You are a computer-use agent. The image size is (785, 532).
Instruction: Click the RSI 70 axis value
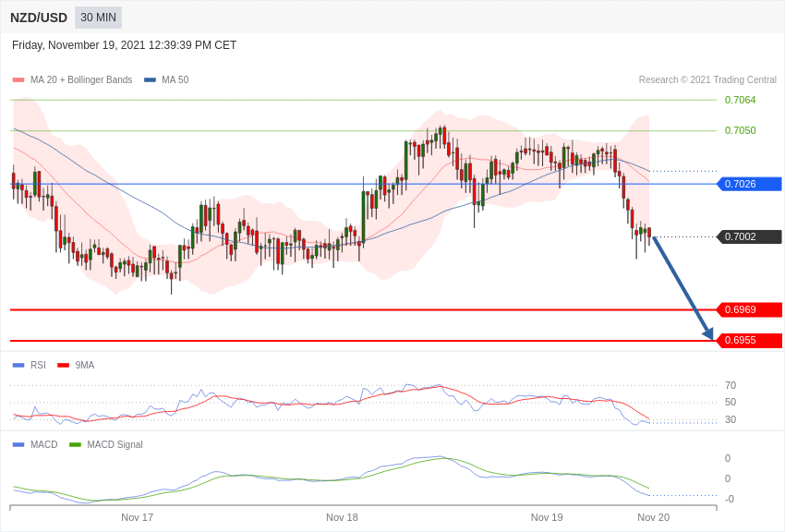pos(731,385)
